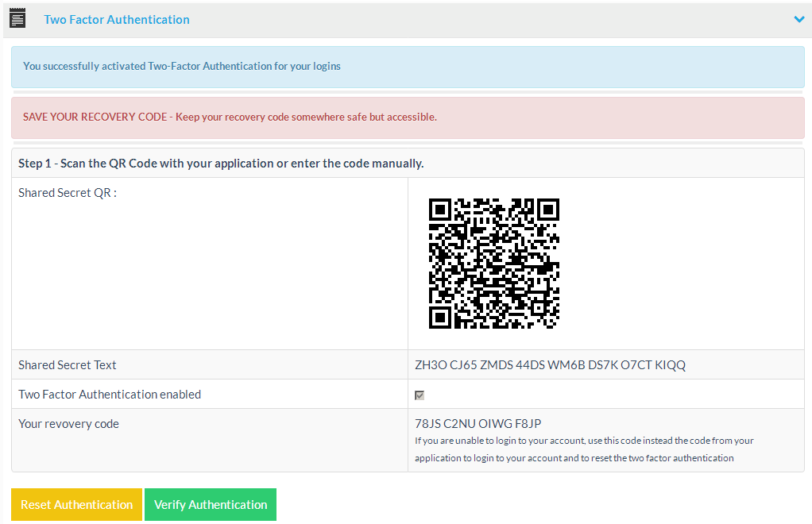Click the top-left finder square of QR code
This screenshot has width=812, height=524.
pos(440,210)
